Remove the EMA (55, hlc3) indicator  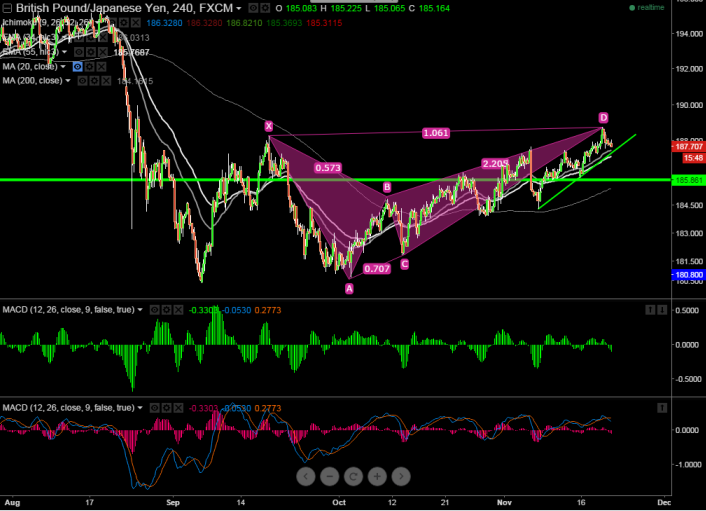(x=102, y=52)
